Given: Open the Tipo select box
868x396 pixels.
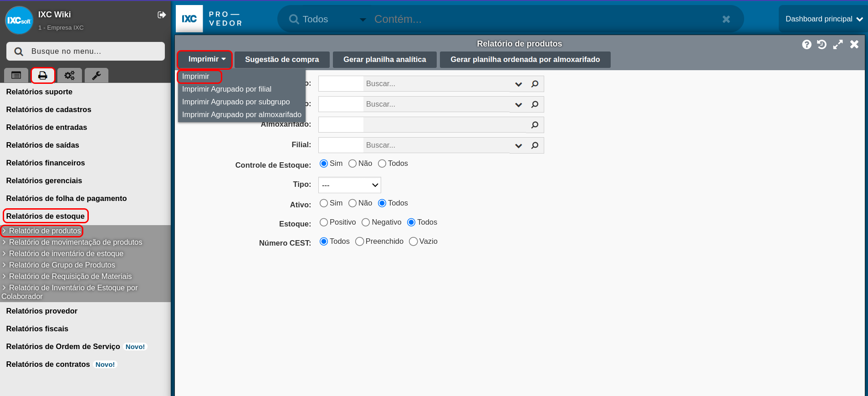Looking at the screenshot, I should [349, 185].
